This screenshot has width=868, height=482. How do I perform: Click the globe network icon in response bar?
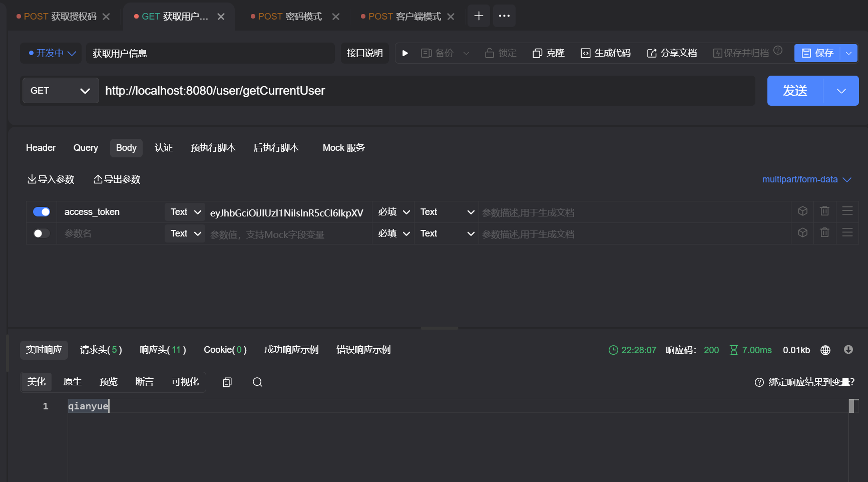click(x=825, y=350)
